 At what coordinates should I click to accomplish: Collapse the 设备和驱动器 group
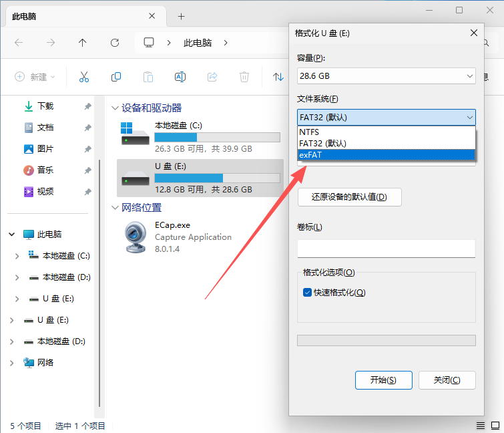115,108
